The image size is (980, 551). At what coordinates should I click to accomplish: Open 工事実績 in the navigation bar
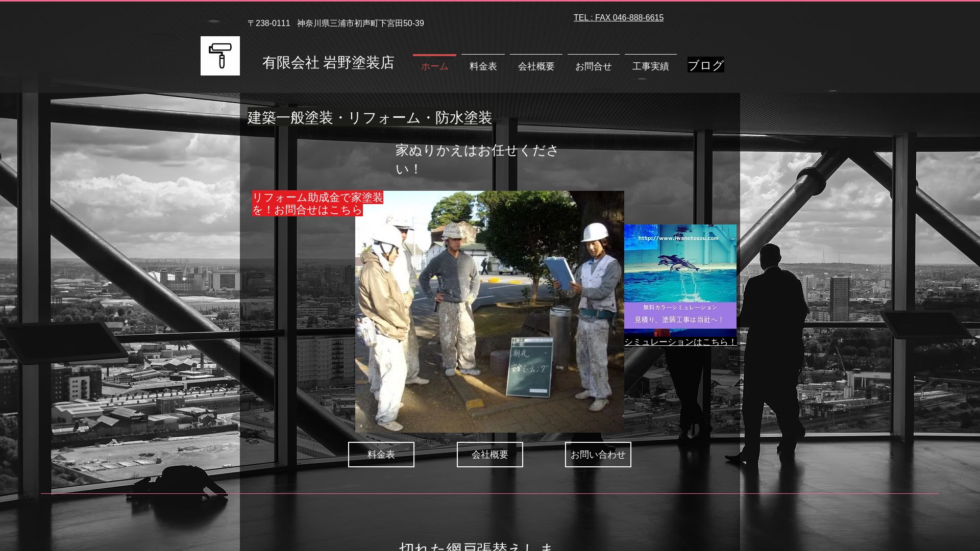(650, 66)
